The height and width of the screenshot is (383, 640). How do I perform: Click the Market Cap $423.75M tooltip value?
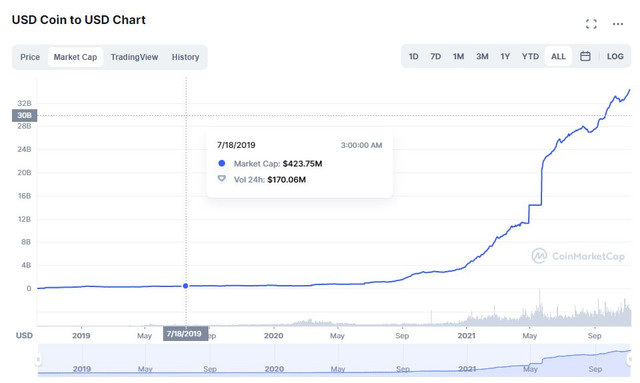[x=302, y=164]
